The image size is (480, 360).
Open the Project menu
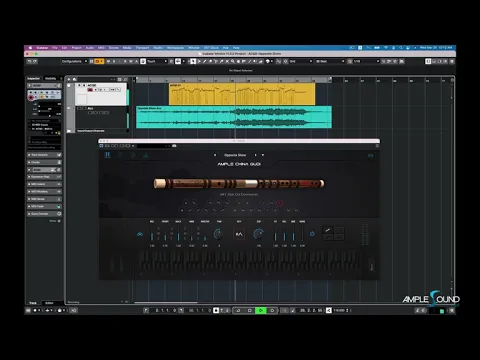76,48
